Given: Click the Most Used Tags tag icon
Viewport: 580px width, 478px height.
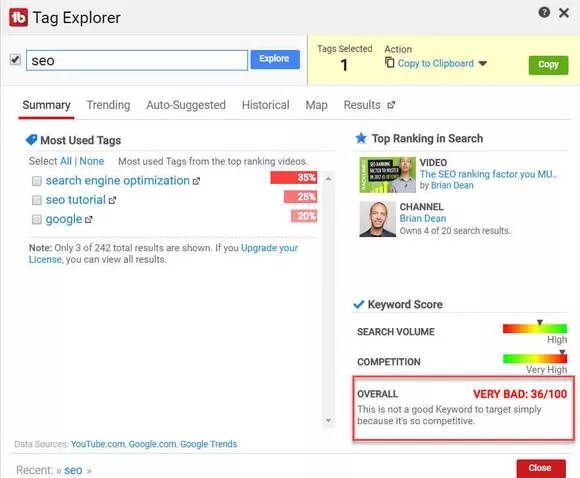Looking at the screenshot, I should click(31, 140).
